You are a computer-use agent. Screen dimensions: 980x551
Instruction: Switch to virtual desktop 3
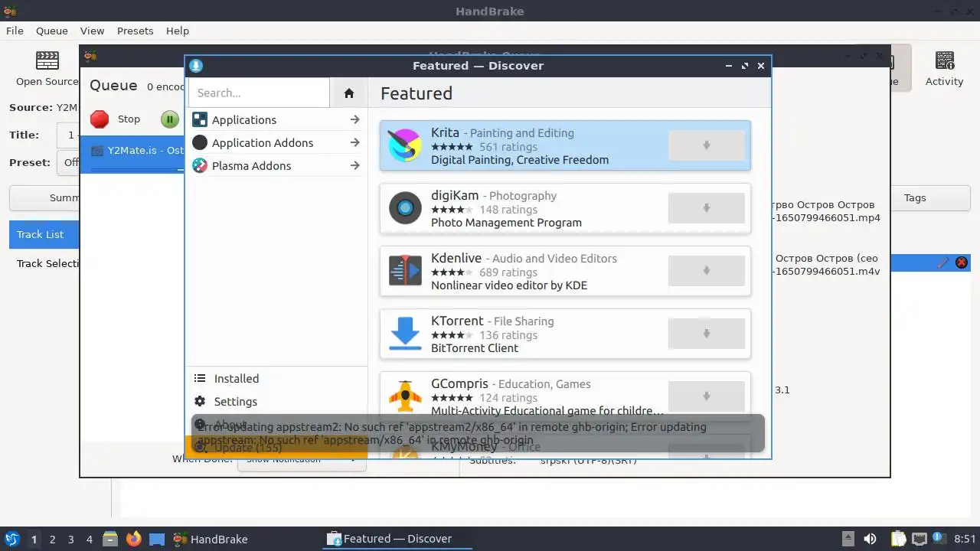(71, 539)
